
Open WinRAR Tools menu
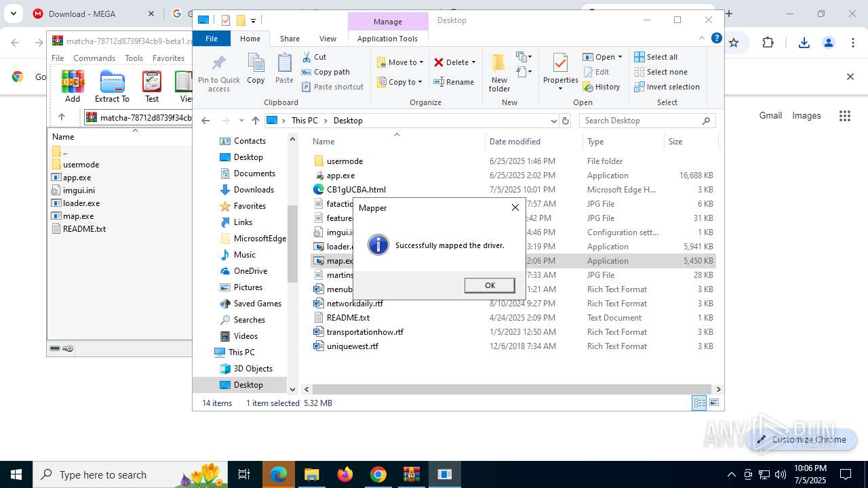pyautogui.click(x=134, y=58)
